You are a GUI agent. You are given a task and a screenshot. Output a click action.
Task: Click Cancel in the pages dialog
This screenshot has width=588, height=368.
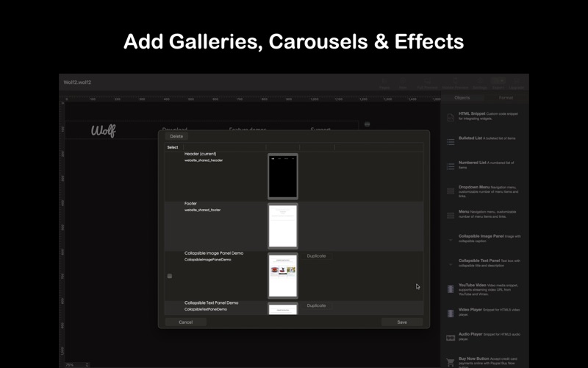[x=186, y=322]
